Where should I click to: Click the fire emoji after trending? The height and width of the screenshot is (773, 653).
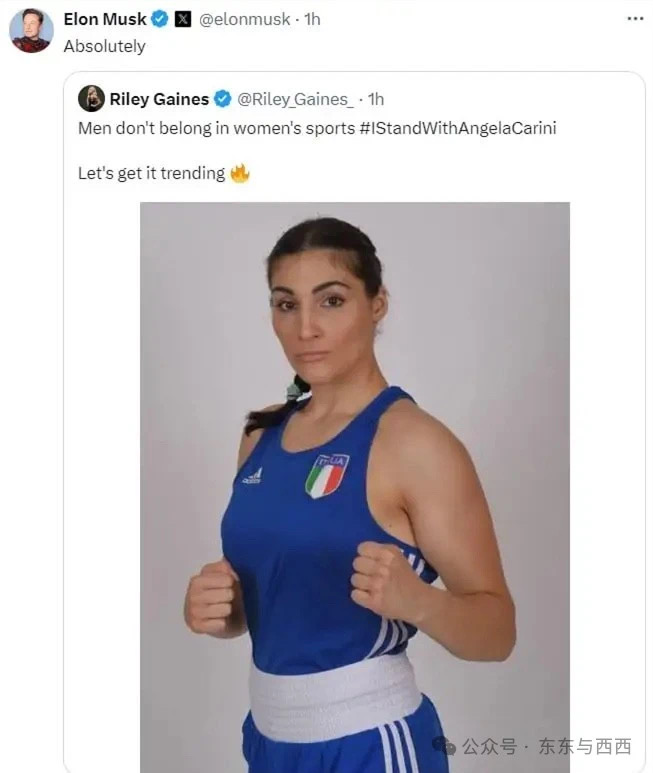click(240, 173)
